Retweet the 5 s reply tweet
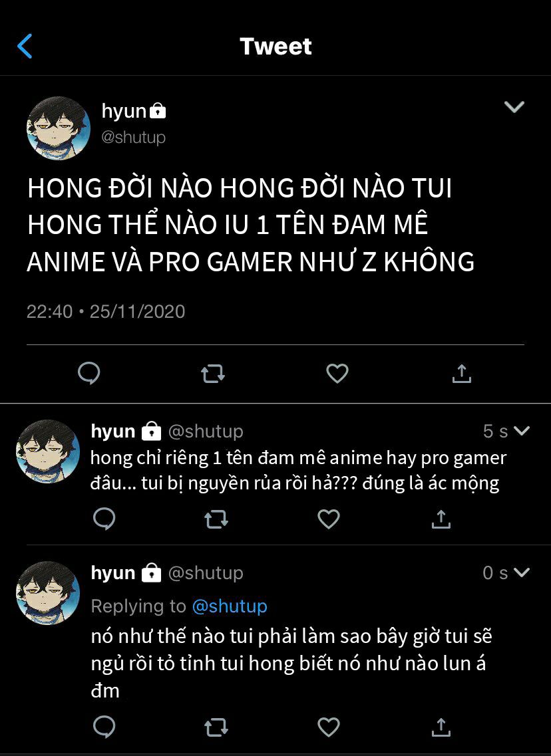Image resolution: width=551 pixels, height=756 pixels. coord(216,520)
